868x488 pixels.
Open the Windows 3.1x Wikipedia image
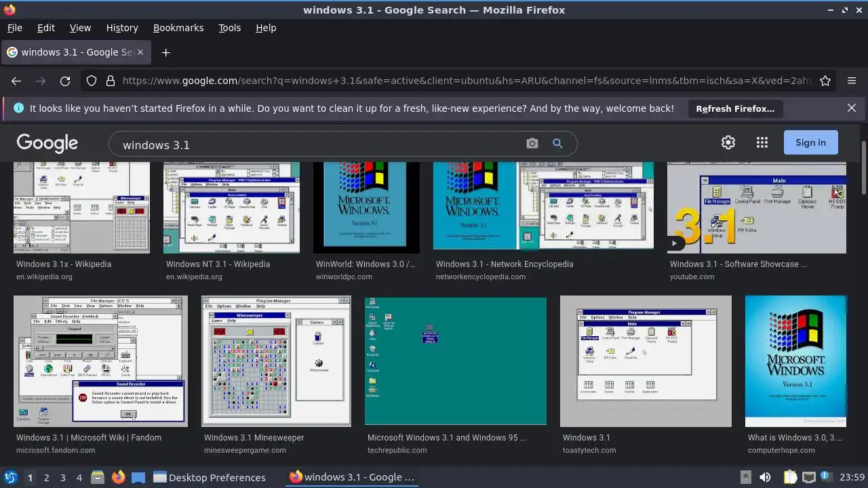coord(81,207)
